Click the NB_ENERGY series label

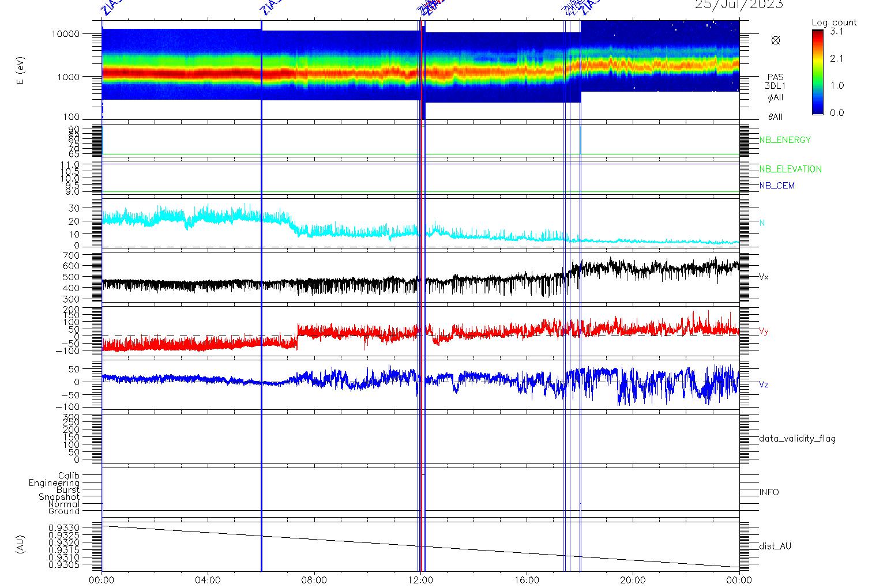tap(785, 140)
